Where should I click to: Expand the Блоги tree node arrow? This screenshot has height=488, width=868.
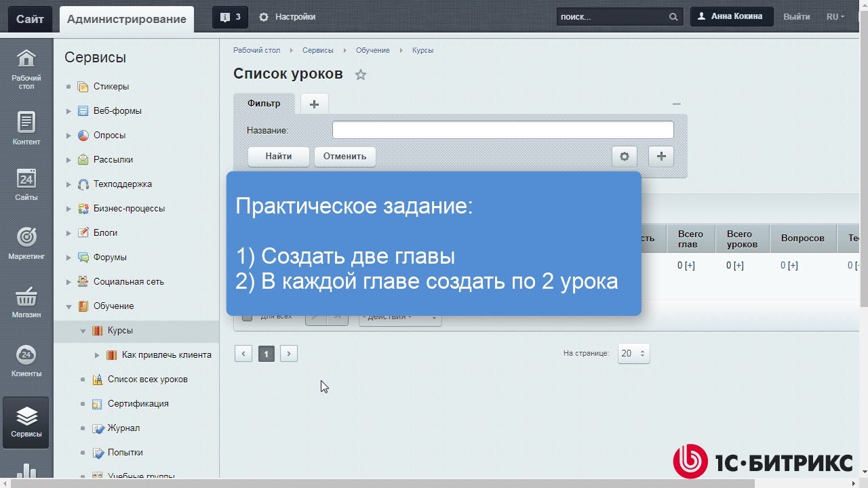[68, 233]
